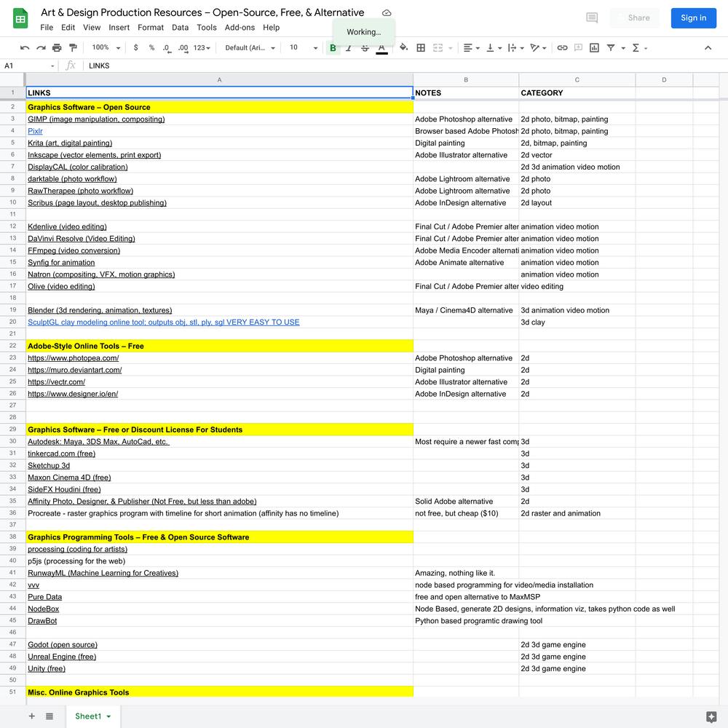This screenshot has width=728, height=728.
Task: Click the Sign in button
Action: [x=693, y=18]
